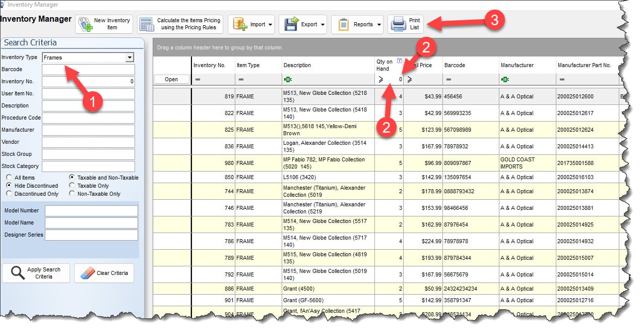Click the Vendor search field
644x336 pixels.
tap(88, 142)
